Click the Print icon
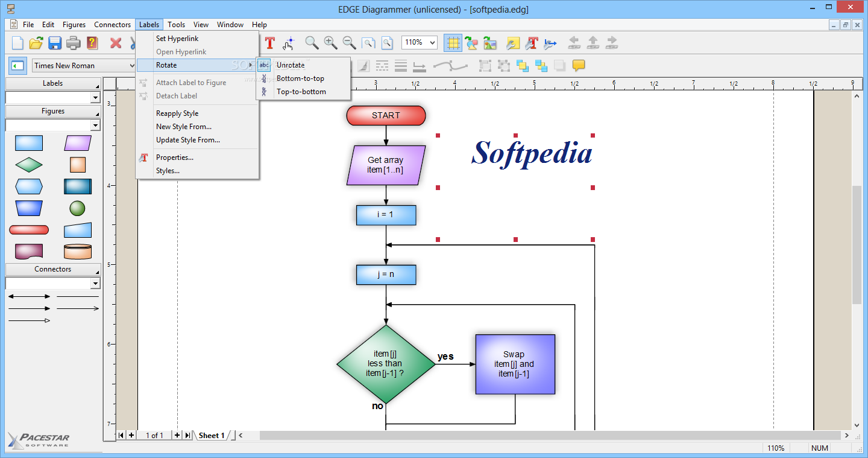The width and height of the screenshot is (868, 458). (73, 43)
